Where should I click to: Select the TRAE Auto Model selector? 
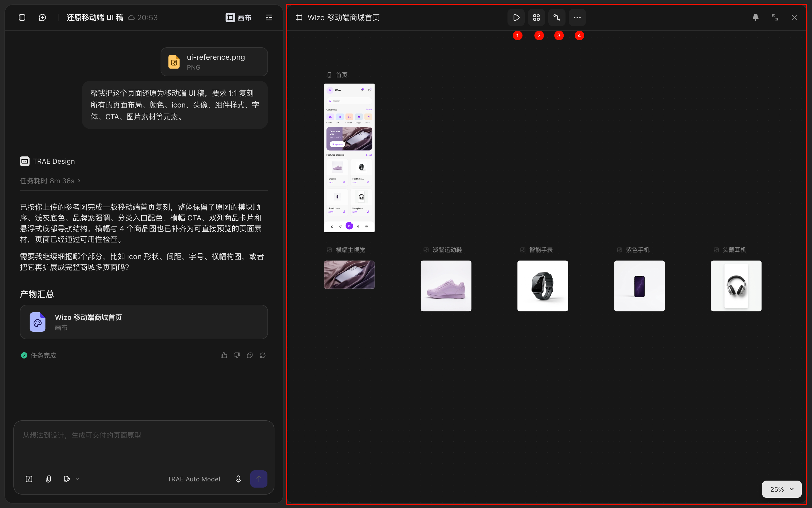pos(194,479)
